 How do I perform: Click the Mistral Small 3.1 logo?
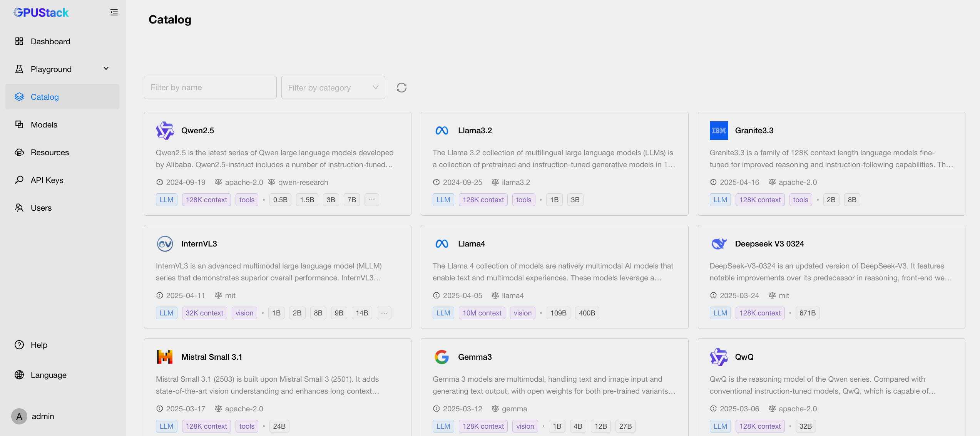165,357
